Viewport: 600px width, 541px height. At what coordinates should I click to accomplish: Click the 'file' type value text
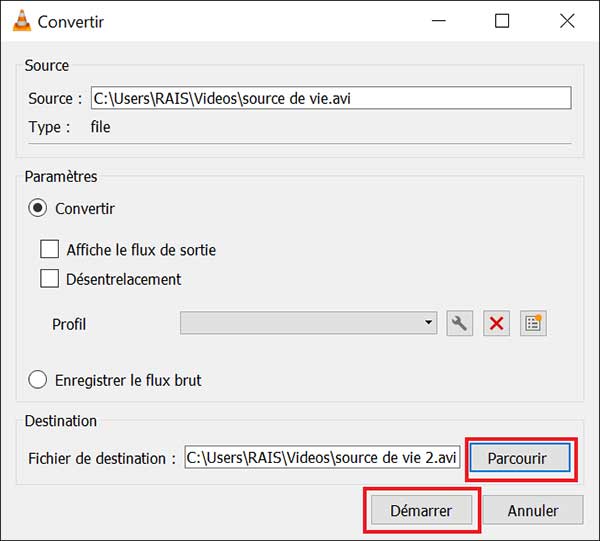click(x=100, y=127)
